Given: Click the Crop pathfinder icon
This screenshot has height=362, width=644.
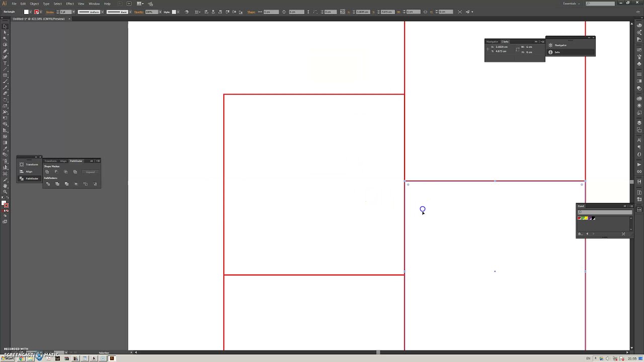Looking at the screenshot, I should coord(76,184).
